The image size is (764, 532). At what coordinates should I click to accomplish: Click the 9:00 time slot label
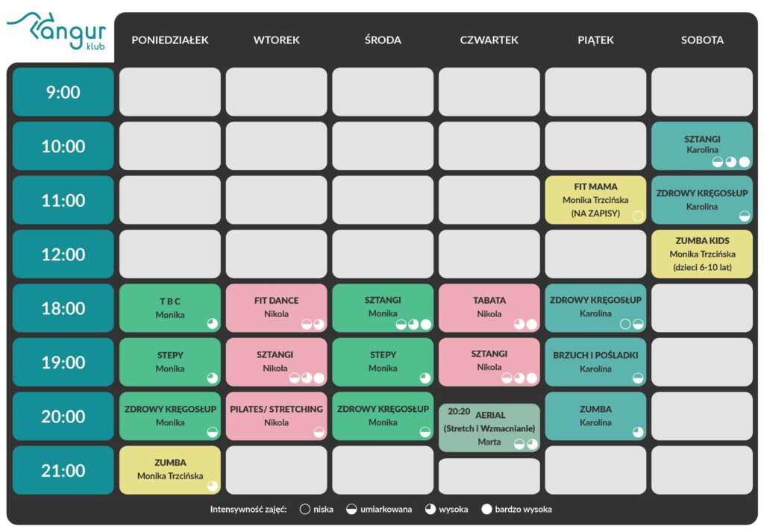click(63, 92)
